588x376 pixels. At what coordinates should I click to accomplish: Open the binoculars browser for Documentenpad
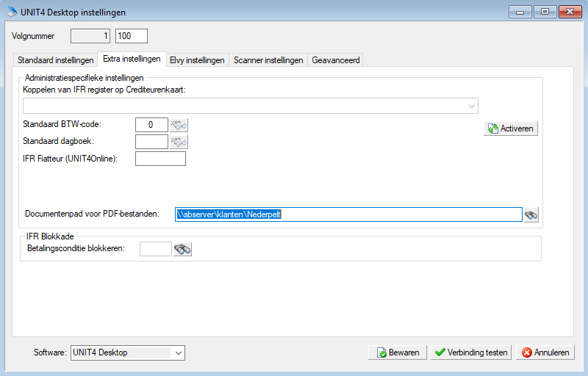[x=531, y=215]
